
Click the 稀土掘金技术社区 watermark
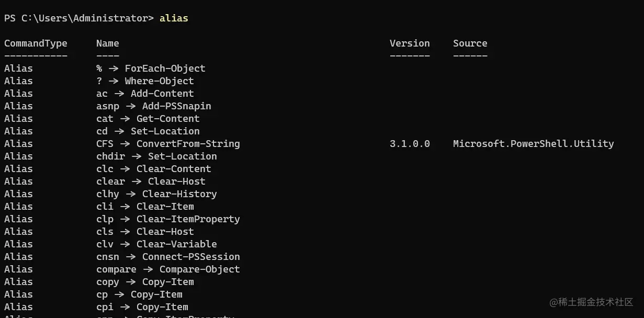591,302
